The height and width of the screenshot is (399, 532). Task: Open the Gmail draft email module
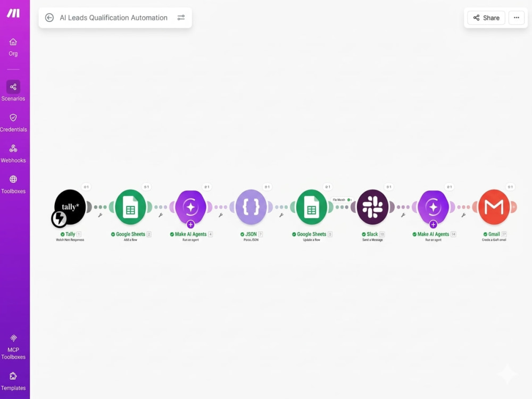494,206
